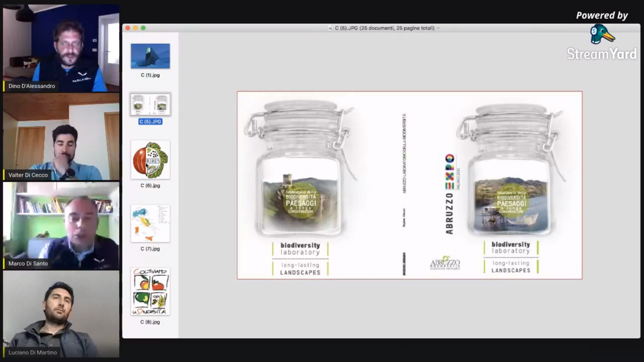Select the C (1).jpg thumbnail in sidebar
This screenshot has width=644, height=362.
tap(150, 56)
